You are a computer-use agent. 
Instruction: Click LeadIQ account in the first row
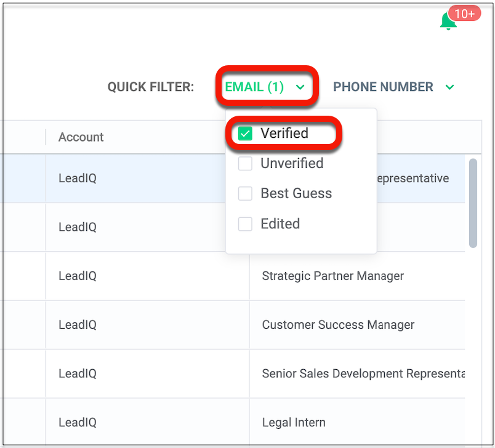coord(78,178)
